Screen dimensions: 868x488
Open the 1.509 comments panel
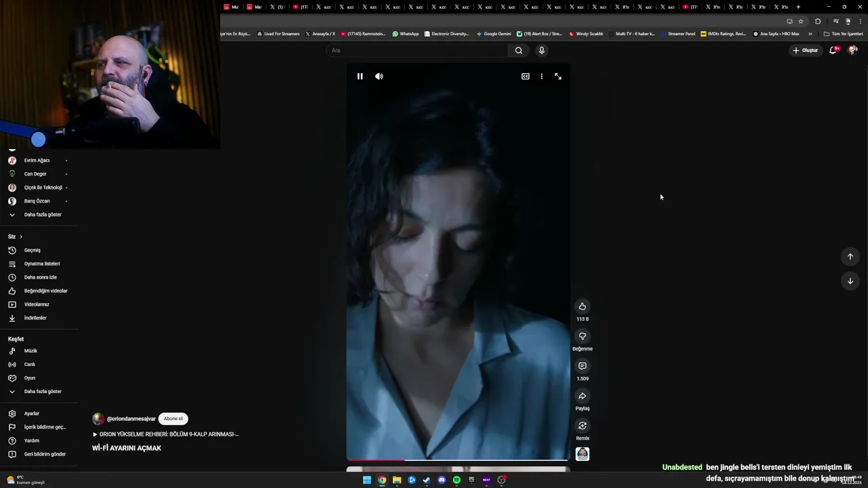[582, 366]
